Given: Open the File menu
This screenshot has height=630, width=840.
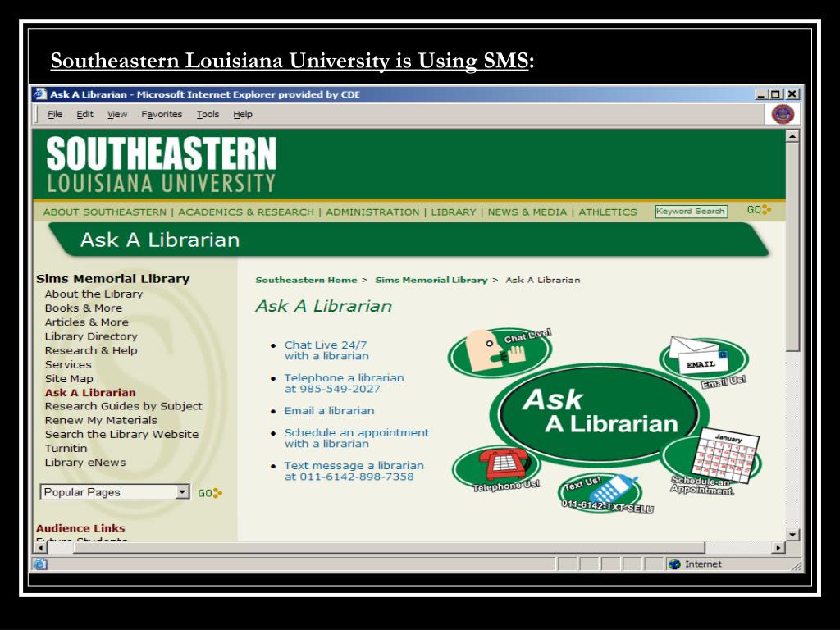Looking at the screenshot, I should [55, 114].
